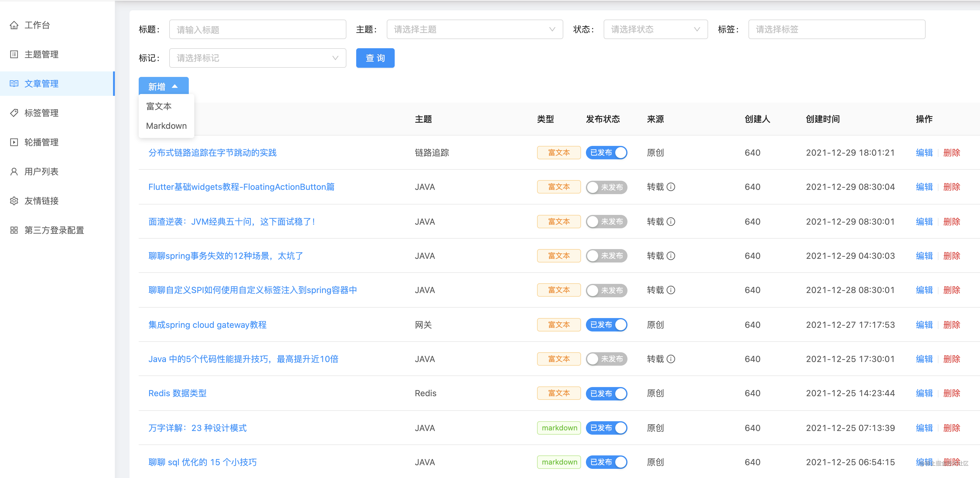Open article 集成spring cloud gateway教程

(207, 325)
